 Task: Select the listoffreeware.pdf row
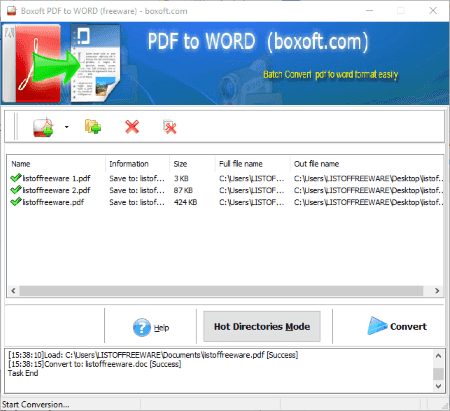(x=225, y=202)
